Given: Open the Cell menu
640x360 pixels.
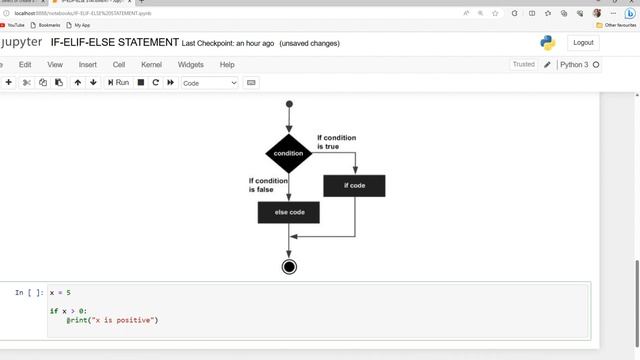Looking at the screenshot, I should coord(119,64).
